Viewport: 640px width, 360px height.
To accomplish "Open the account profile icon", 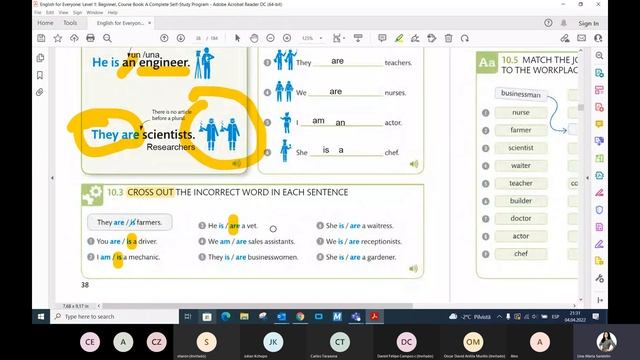I will 598,38.
